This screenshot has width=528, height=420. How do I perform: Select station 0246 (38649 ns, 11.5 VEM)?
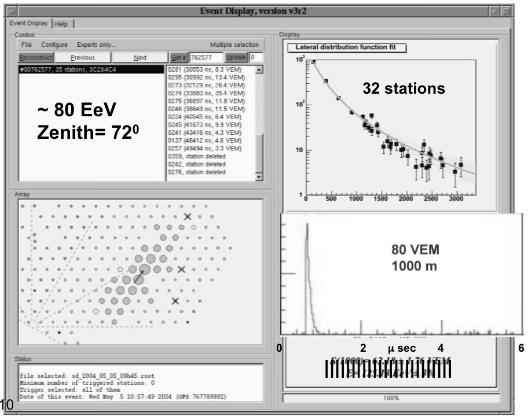pyautogui.click(x=206, y=109)
